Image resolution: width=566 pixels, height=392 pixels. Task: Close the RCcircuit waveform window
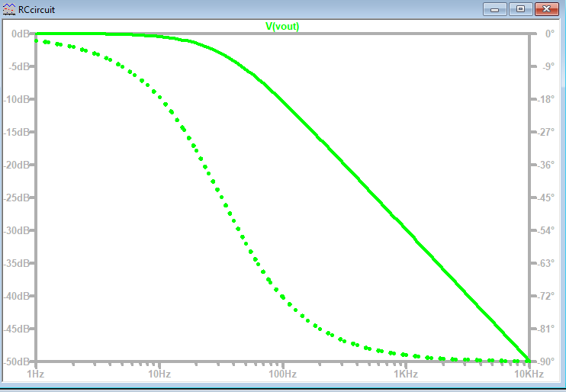(547, 9)
